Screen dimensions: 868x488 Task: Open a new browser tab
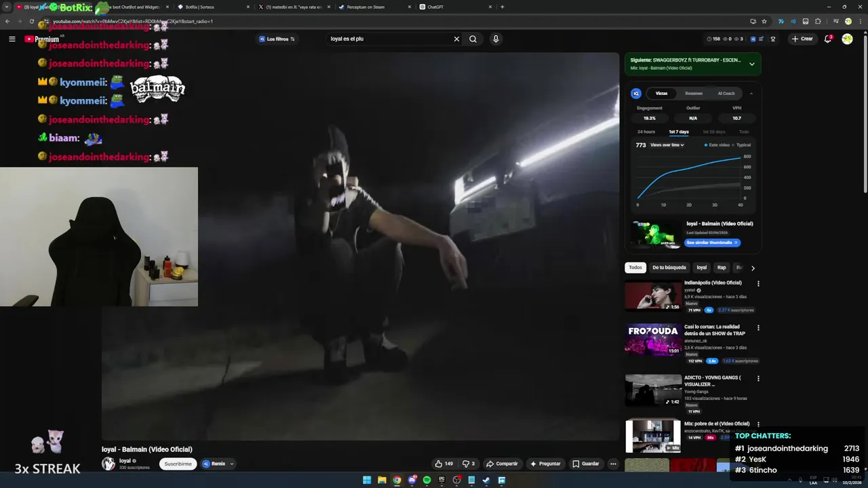point(502,7)
